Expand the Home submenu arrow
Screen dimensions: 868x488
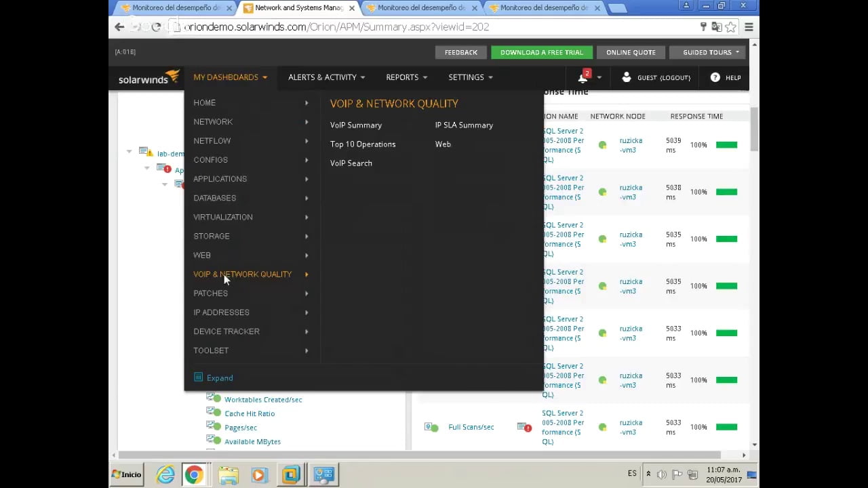tap(307, 103)
